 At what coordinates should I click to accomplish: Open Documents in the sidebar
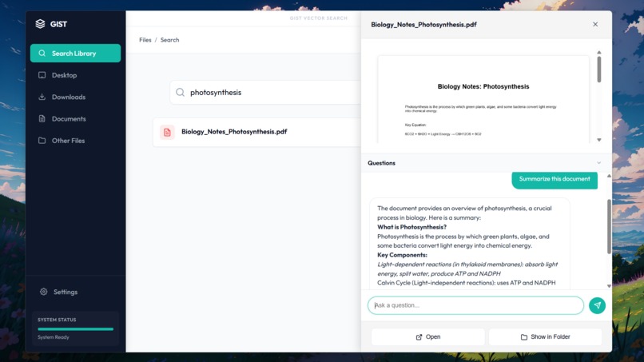click(75, 119)
